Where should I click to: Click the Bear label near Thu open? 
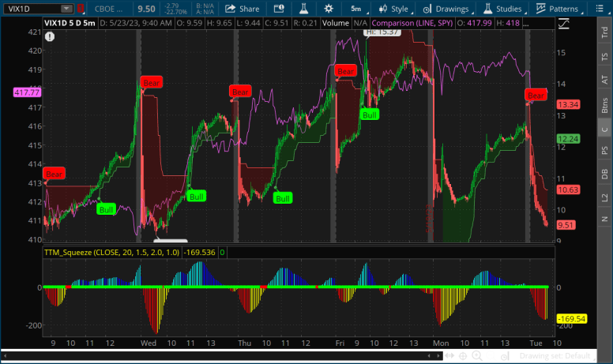tap(240, 92)
